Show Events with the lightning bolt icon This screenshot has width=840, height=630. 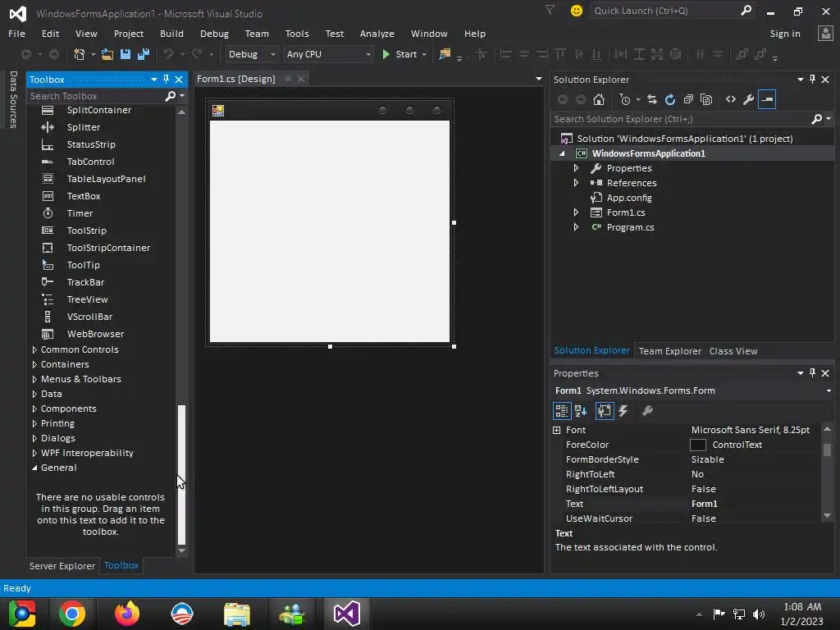pyautogui.click(x=623, y=411)
